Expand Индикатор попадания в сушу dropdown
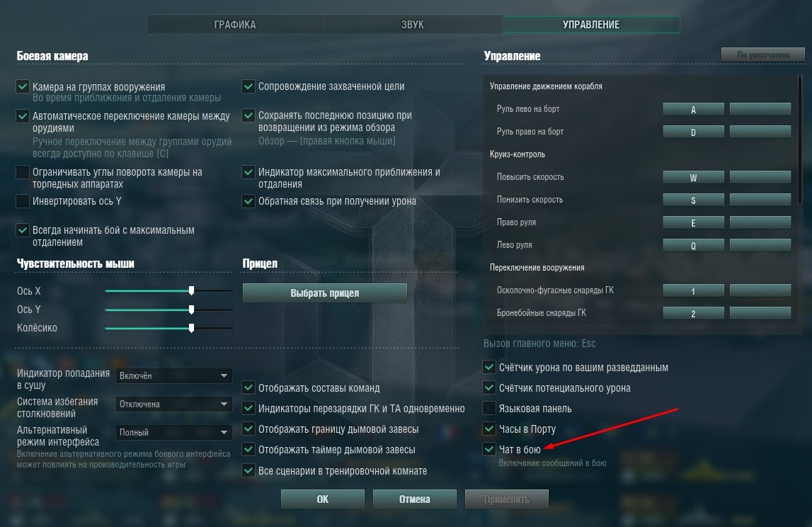 click(x=173, y=375)
